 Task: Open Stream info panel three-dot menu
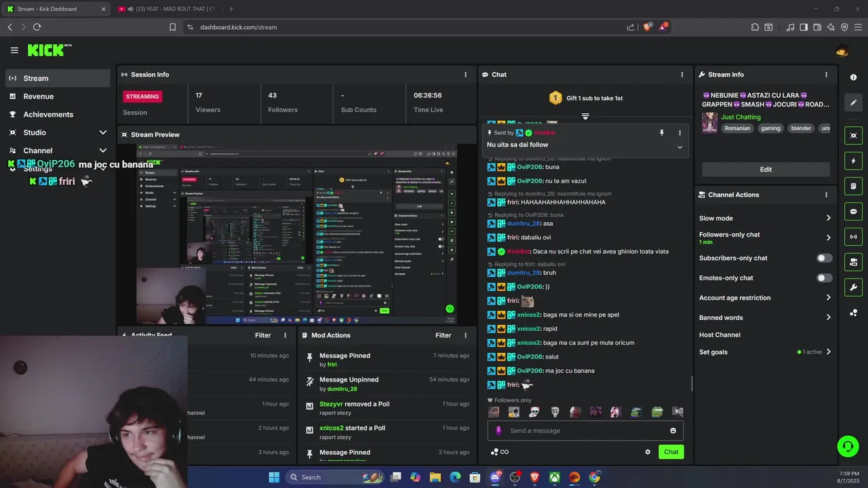[826, 75]
